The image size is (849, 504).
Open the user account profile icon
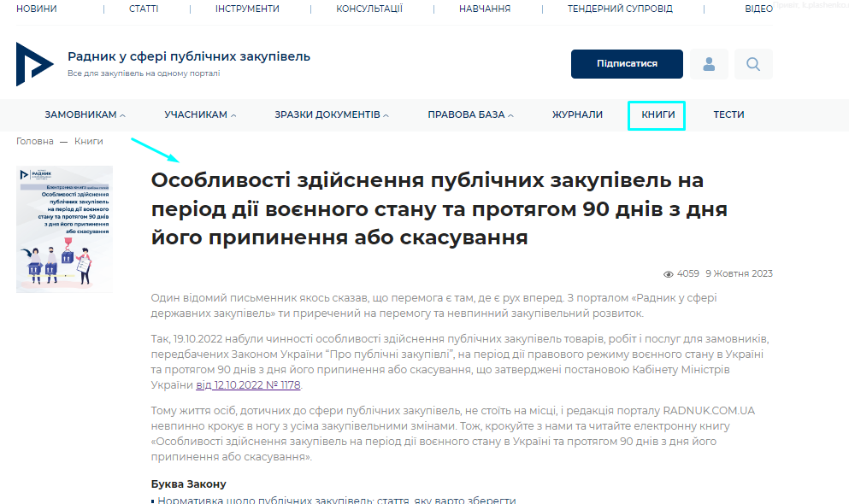coord(709,64)
